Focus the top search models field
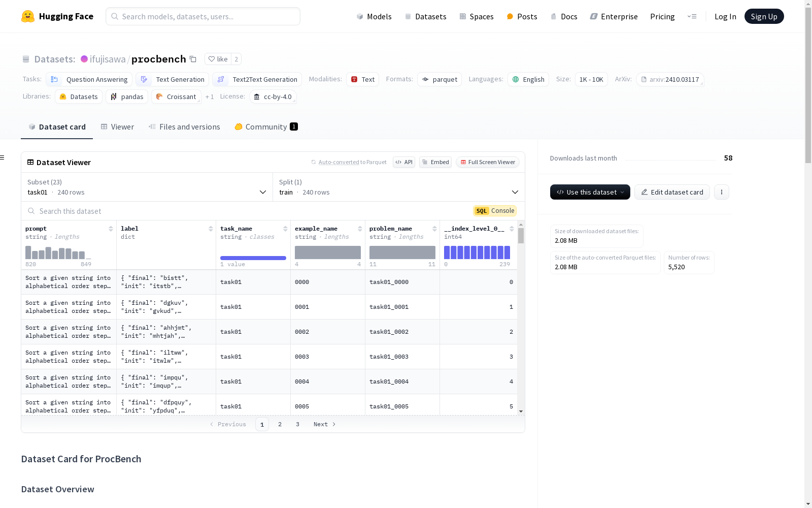This screenshot has width=812, height=508. coord(203,16)
